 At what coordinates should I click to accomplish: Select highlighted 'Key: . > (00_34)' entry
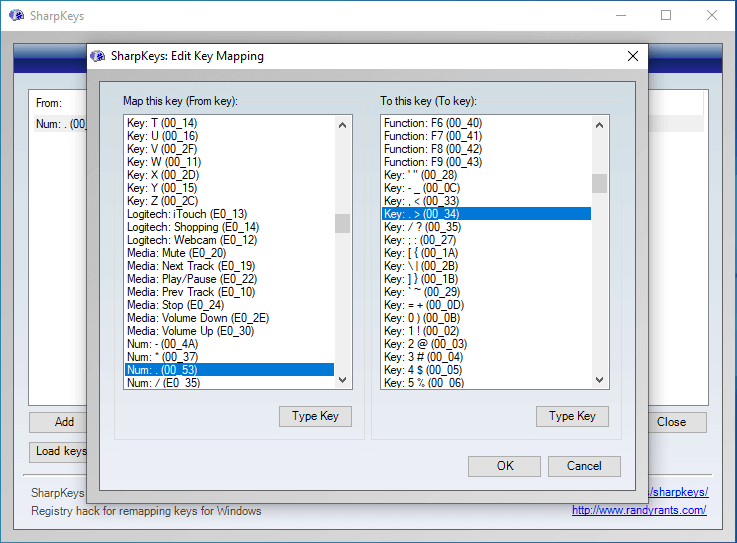click(x=486, y=214)
